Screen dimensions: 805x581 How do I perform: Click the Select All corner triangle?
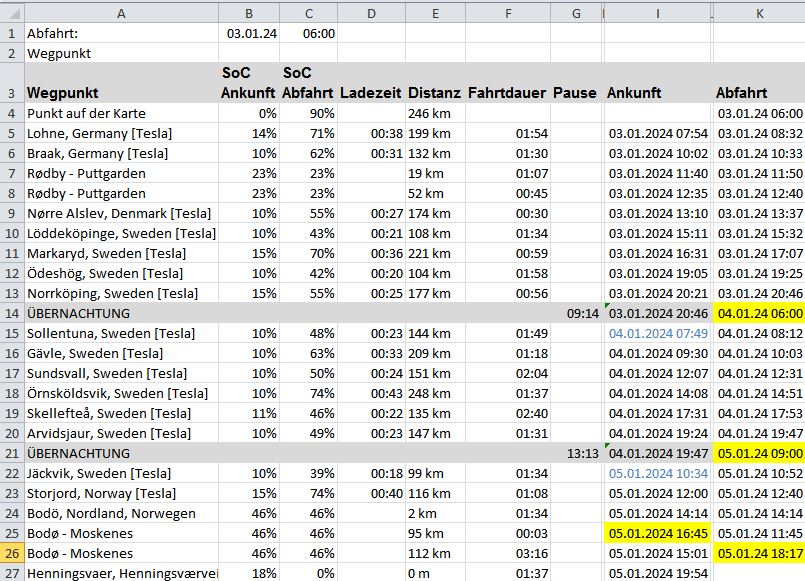12,13
